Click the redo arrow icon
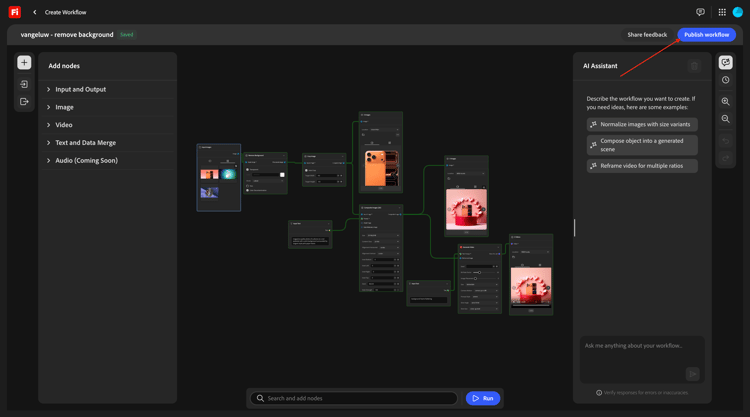 pos(726,158)
